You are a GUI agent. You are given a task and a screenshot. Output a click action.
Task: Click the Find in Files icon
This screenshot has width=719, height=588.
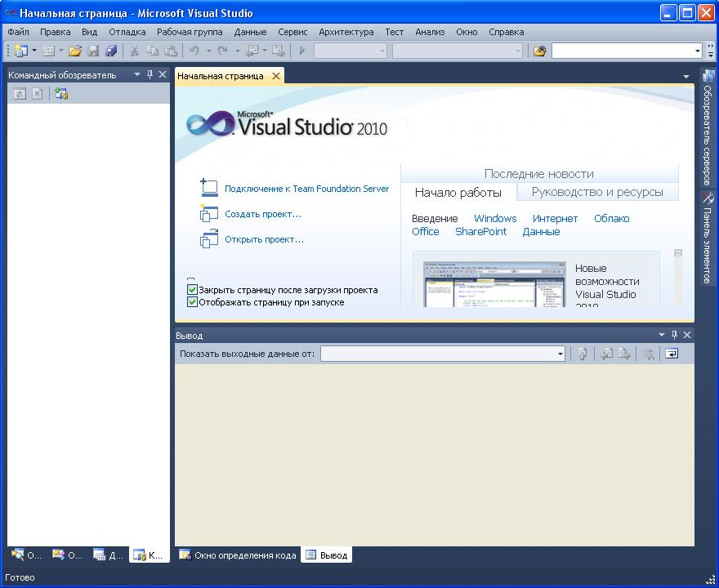tap(540, 51)
